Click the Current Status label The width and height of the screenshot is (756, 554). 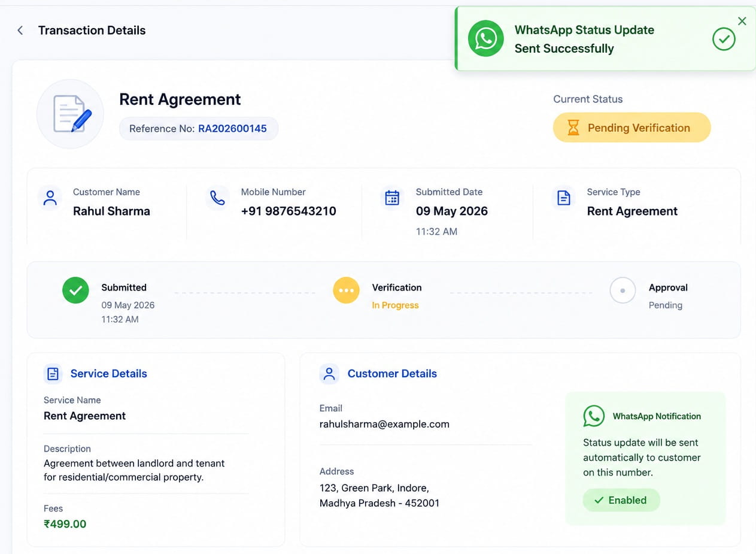tap(588, 99)
